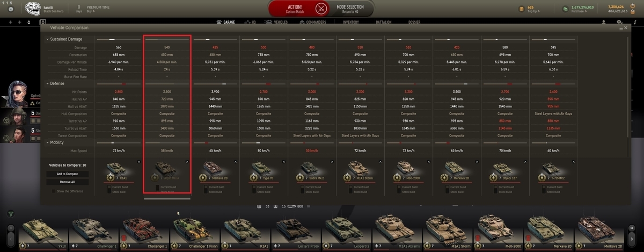Remove Type 90 from comparison with its X

click(x=284, y=161)
